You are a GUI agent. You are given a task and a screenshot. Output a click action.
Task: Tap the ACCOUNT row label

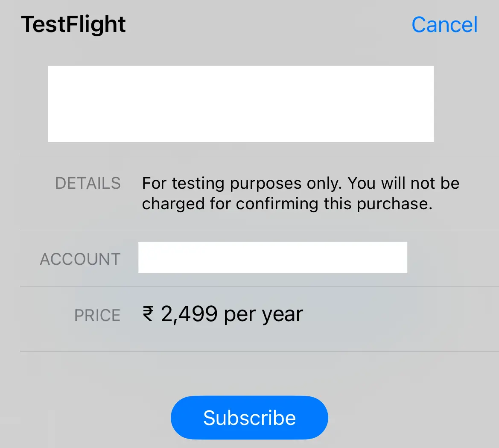pyautogui.click(x=80, y=259)
